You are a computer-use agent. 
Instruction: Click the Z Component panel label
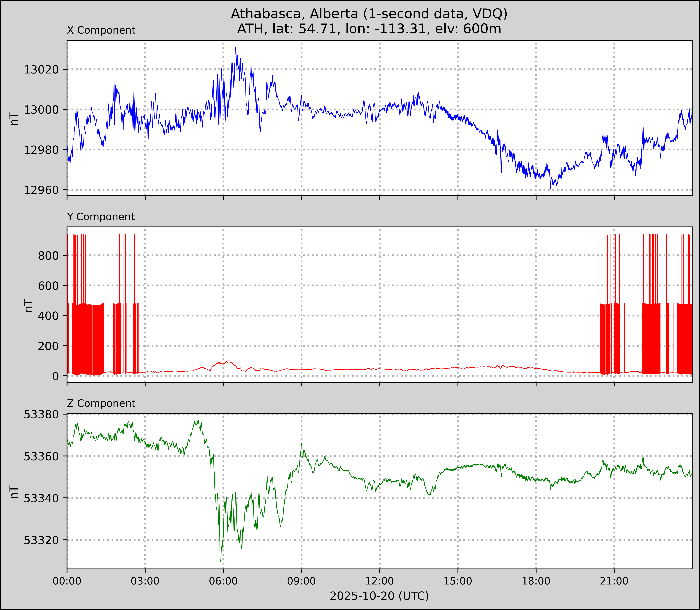point(101,403)
